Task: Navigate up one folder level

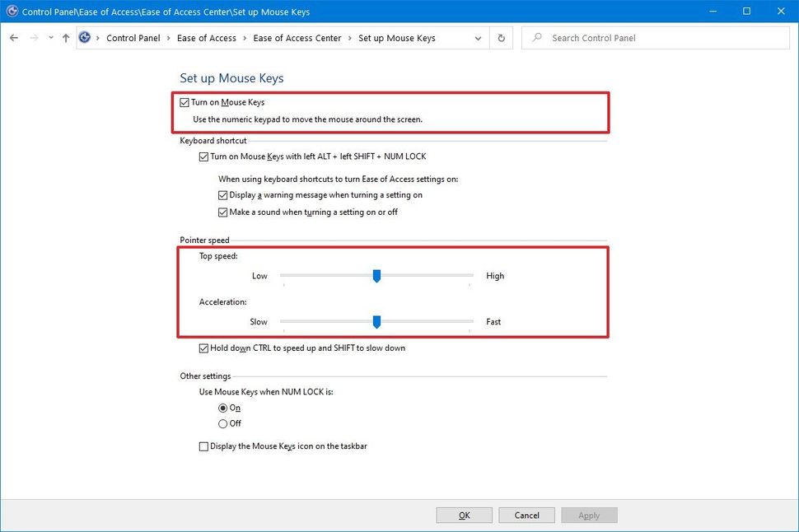Action: tap(66, 38)
